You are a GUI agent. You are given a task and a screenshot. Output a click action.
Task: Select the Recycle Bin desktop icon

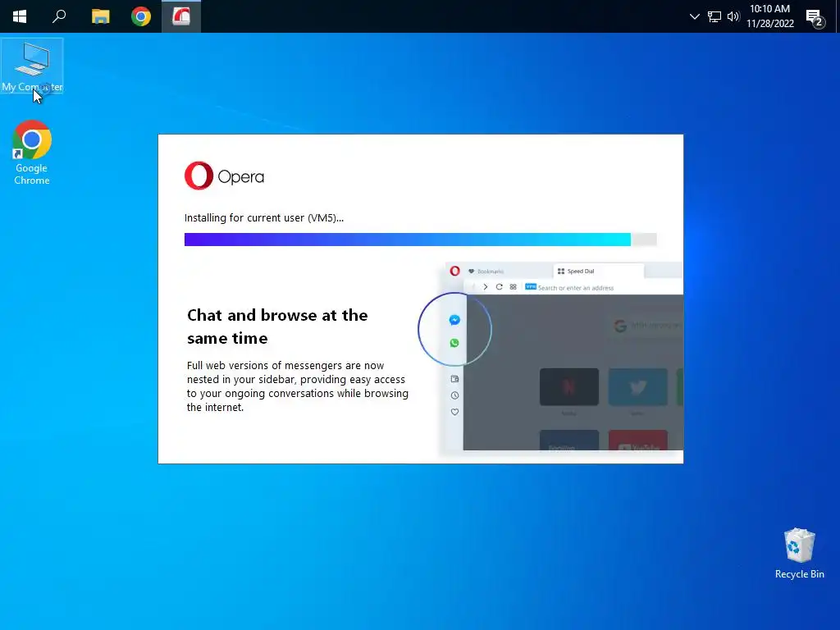[x=799, y=554]
